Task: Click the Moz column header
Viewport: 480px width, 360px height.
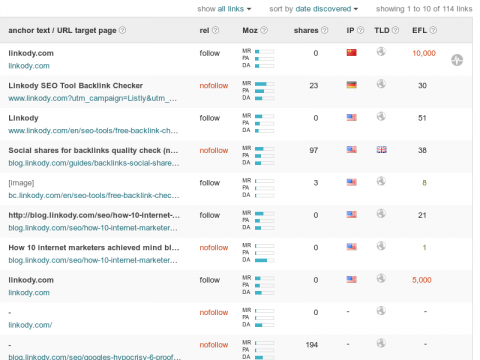Action: tap(250, 30)
